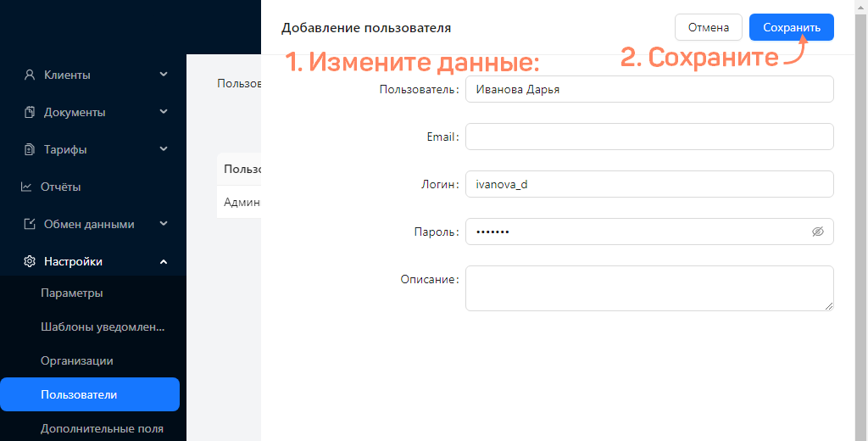The image size is (868, 441).
Task: Click the Пользователь: field label
Action: [x=419, y=89]
